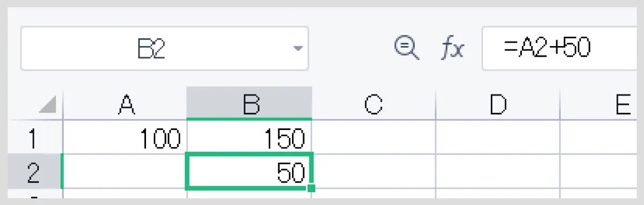Click the fill handle of cell B2

pyautogui.click(x=311, y=188)
